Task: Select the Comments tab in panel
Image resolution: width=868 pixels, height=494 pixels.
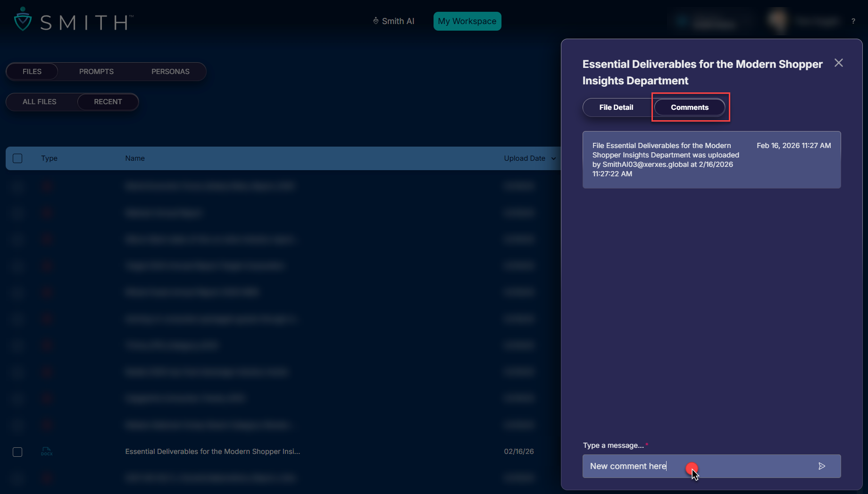Action: pos(689,107)
